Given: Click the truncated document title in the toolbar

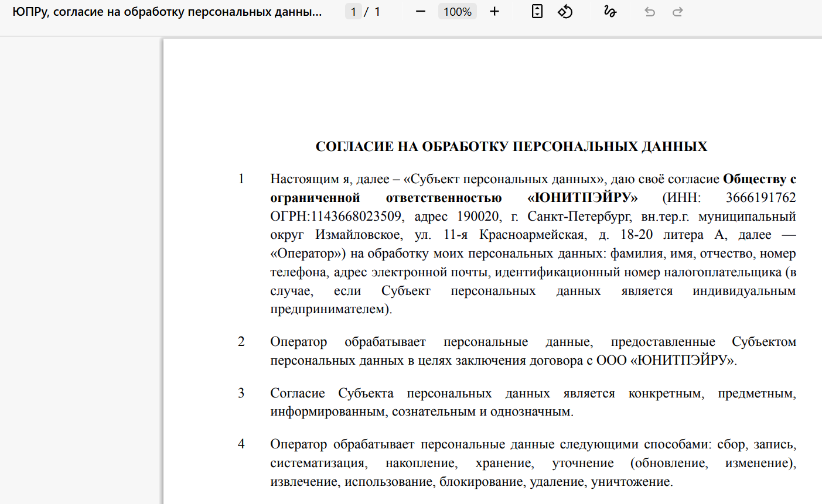Looking at the screenshot, I should pos(167,12).
